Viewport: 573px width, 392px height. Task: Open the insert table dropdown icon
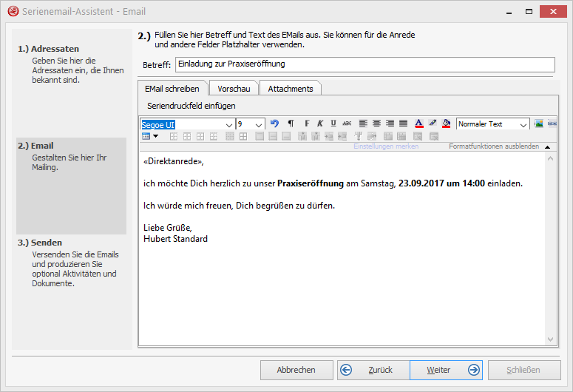coord(150,136)
